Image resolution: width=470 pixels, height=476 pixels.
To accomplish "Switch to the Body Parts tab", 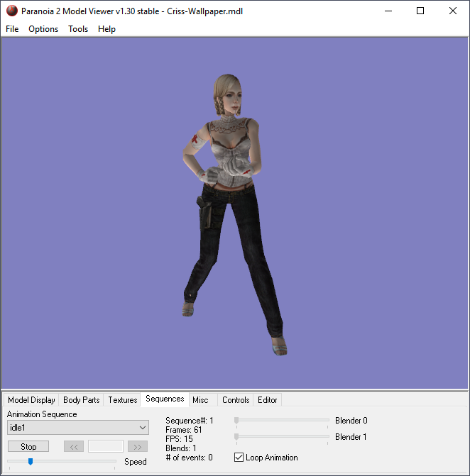I will 82,400.
